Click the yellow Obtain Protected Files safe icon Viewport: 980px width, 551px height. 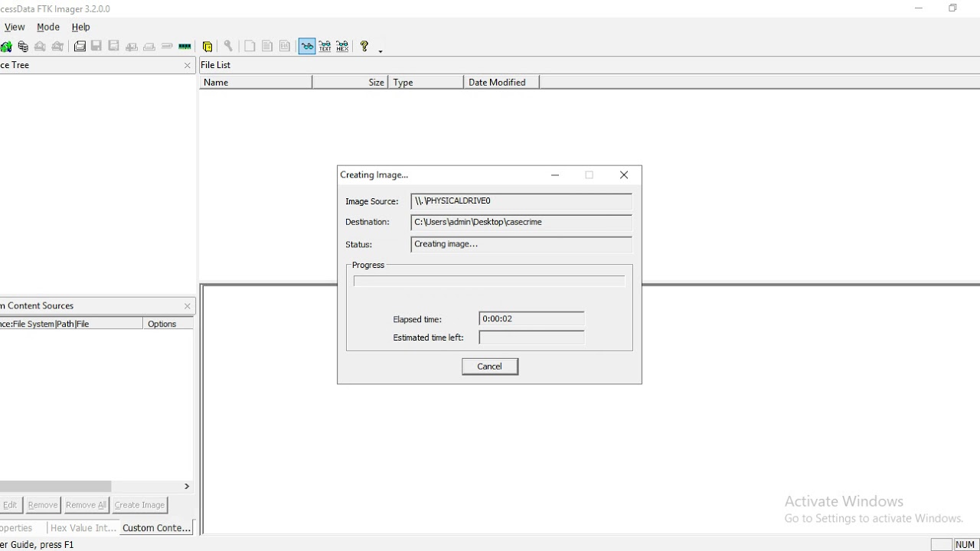207,47
